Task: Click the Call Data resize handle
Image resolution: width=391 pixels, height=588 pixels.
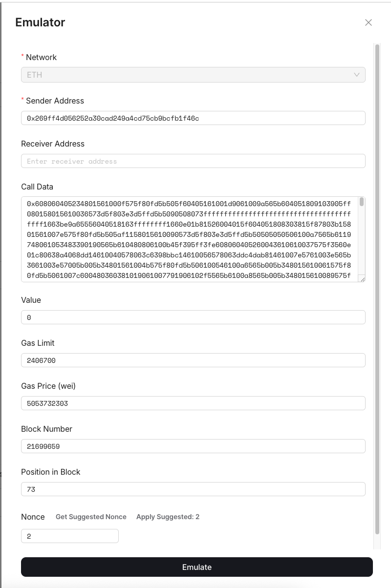Action: tap(362, 279)
